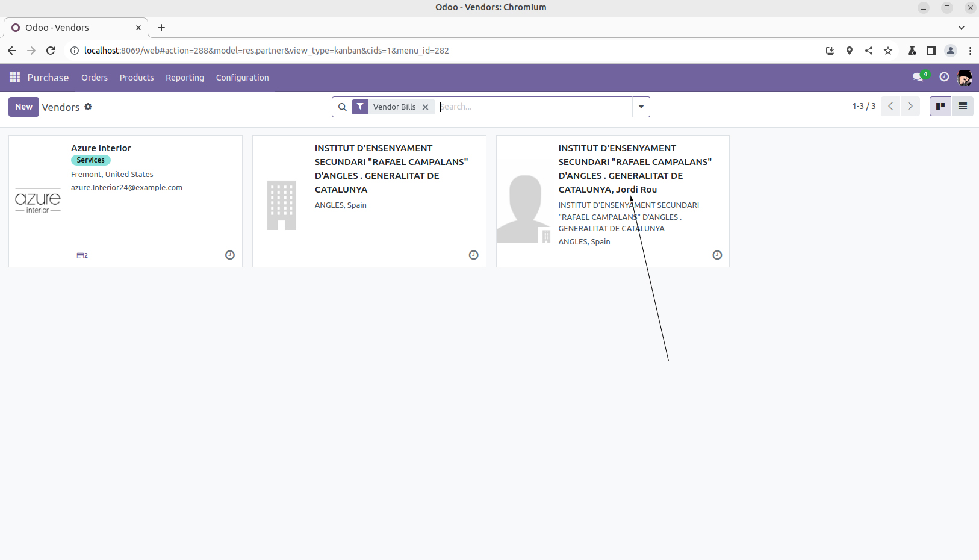Go to next page of vendors
Viewport: 979px width, 560px height.
click(x=910, y=107)
